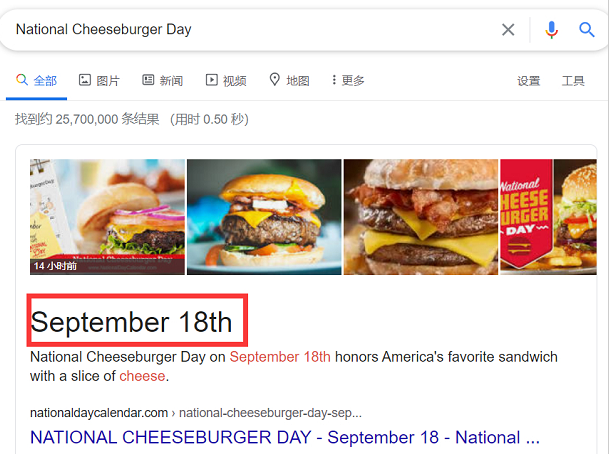Open 工具 search tools
The height and width of the screenshot is (454, 610).
pyautogui.click(x=573, y=81)
